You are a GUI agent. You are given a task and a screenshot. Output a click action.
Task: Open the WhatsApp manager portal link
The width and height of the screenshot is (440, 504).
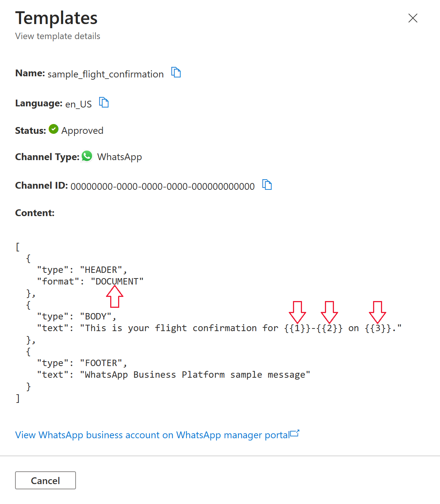pos(152,435)
